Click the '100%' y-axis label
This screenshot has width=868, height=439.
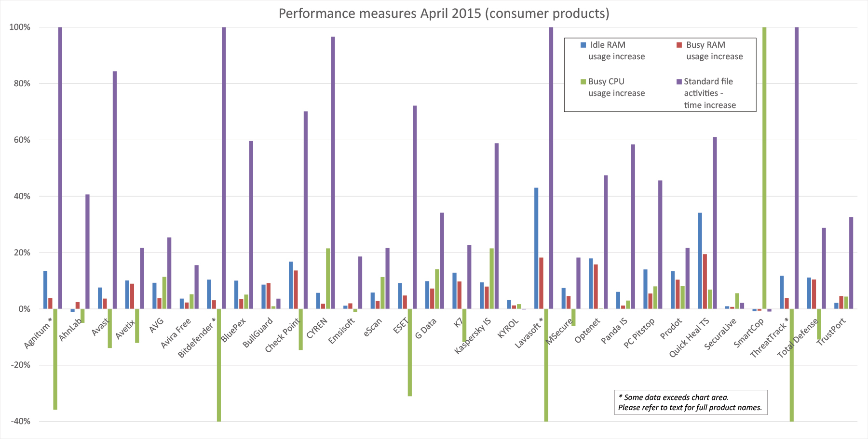20,27
